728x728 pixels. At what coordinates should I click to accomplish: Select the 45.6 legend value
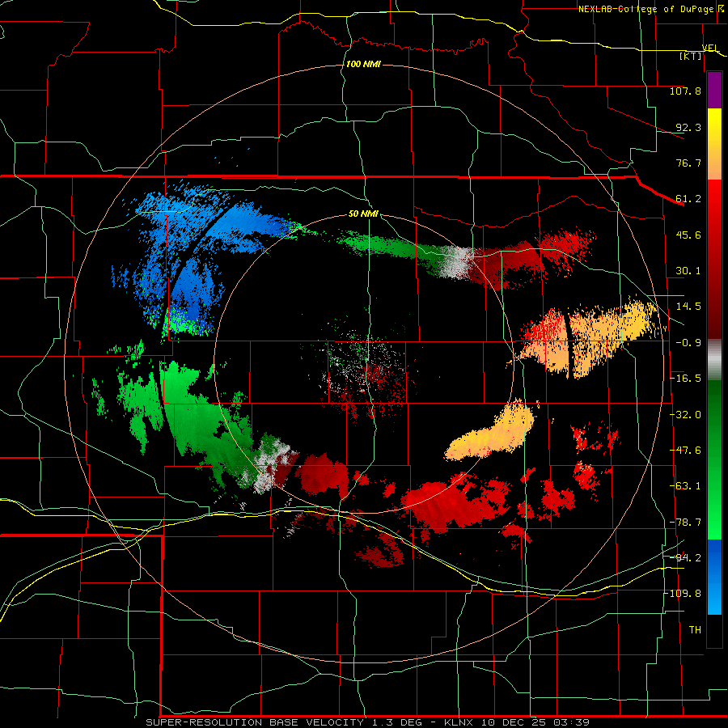tap(688, 235)
